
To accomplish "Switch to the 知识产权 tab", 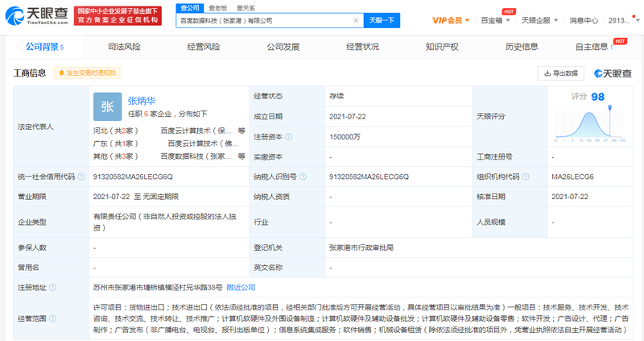I will click(442, 47).
